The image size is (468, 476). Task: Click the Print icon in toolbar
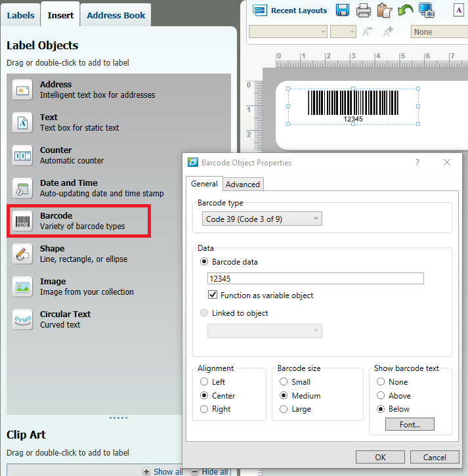[x=364, y=10]
